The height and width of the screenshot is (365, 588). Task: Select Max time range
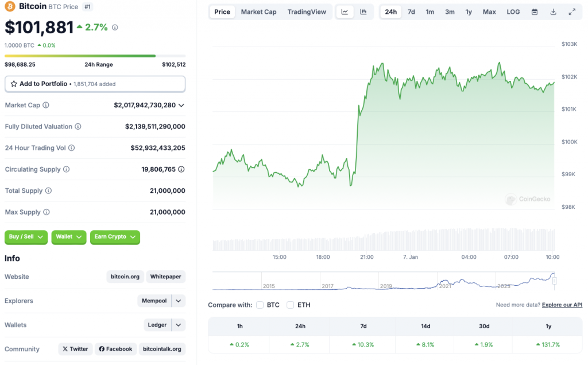coord(489,12)
